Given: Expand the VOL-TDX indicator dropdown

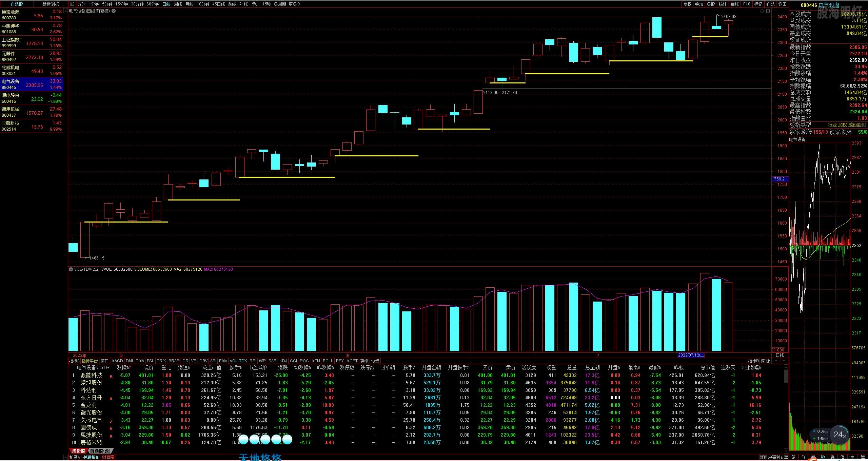Looking at the screenshot, I should [71, 269].
